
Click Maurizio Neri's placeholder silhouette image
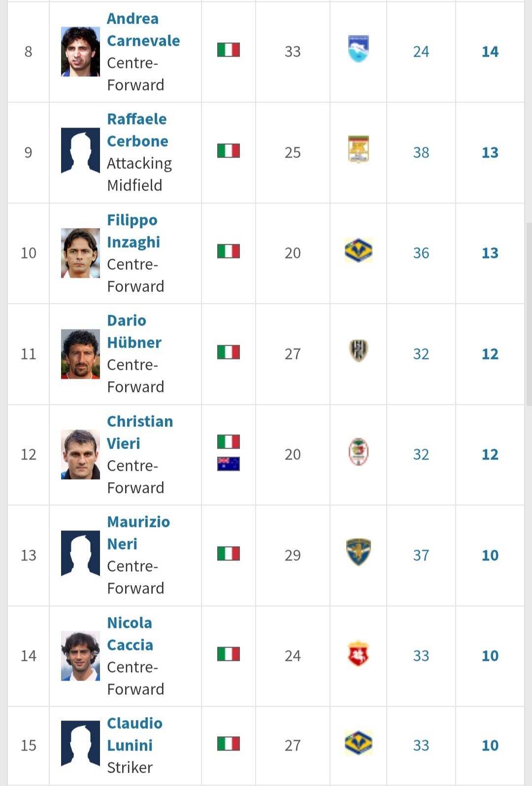[x=80, y=553]
